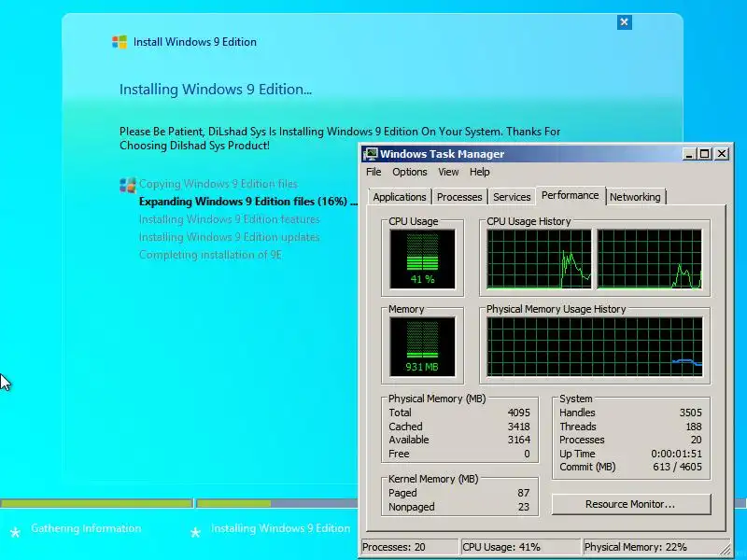Click the second CPU Usage History graph
Image resolution: width=747 pixels, height=560 pixels.
click(x=649, y=259)
